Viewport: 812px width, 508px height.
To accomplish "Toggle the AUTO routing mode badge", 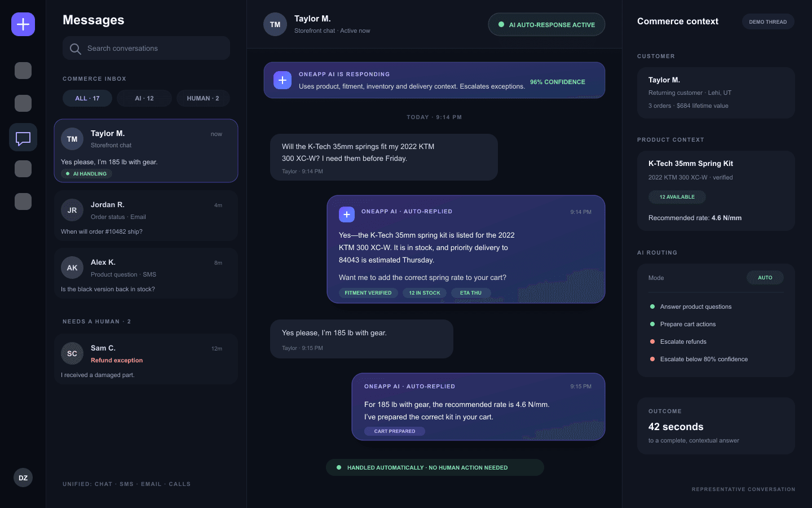I will [x=765, y=278].
